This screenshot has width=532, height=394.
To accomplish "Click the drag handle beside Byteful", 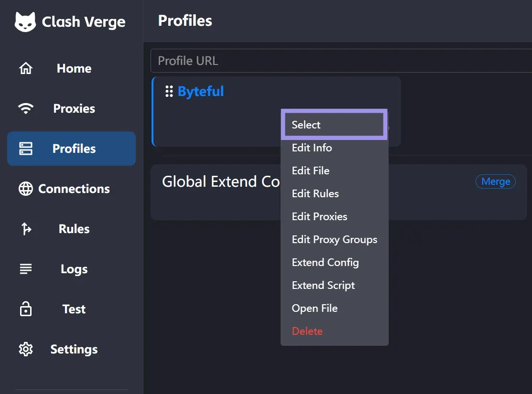I will pyautogui.click(x=169, y=91).
